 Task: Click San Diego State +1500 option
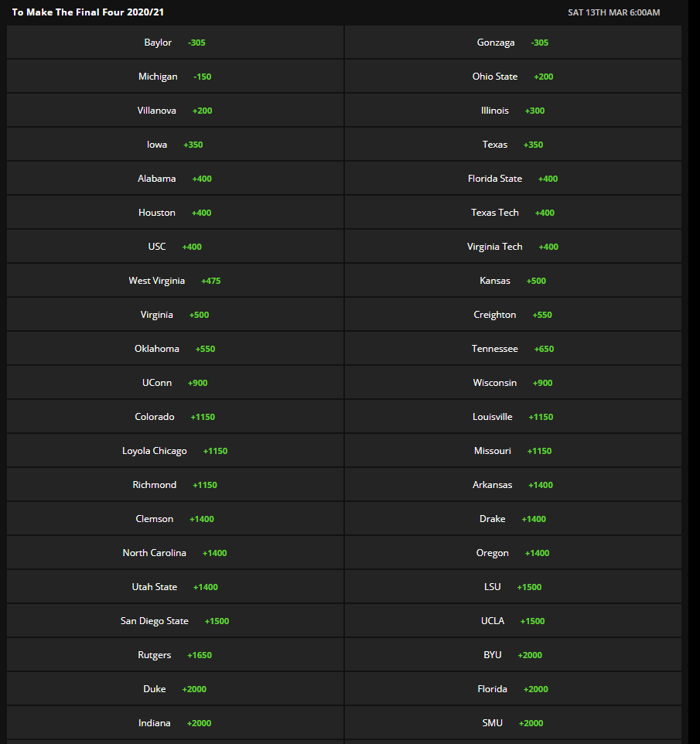(x=175, y=621)
